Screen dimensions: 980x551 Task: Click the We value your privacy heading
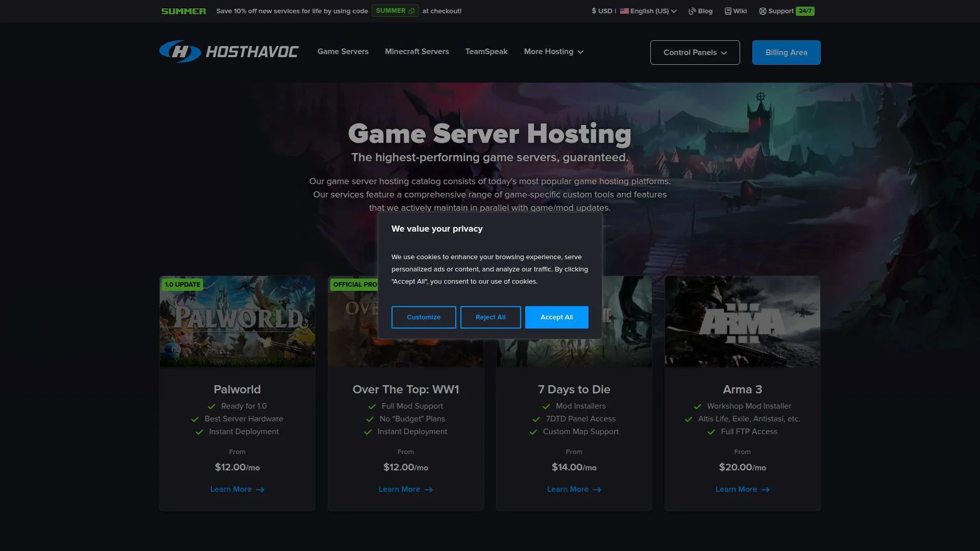coord(437,229)
